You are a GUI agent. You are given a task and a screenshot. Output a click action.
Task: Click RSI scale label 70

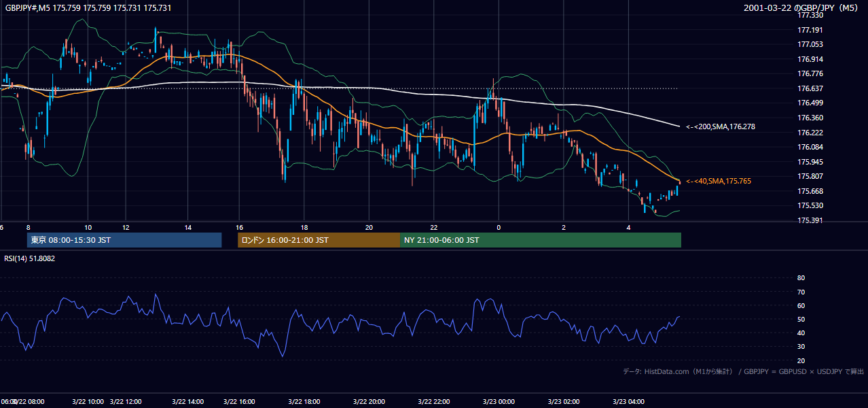[x=801, y=292]
